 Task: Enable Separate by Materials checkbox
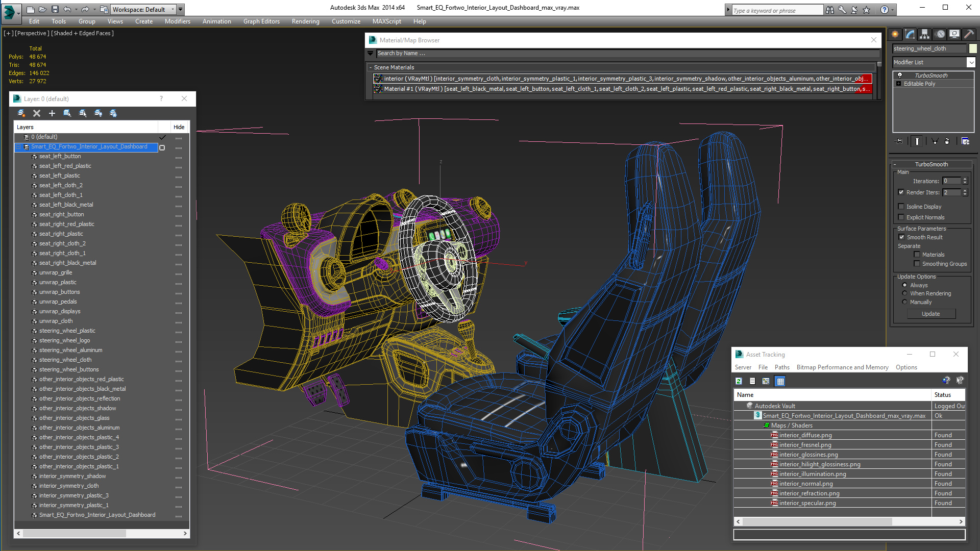[917, 255]
